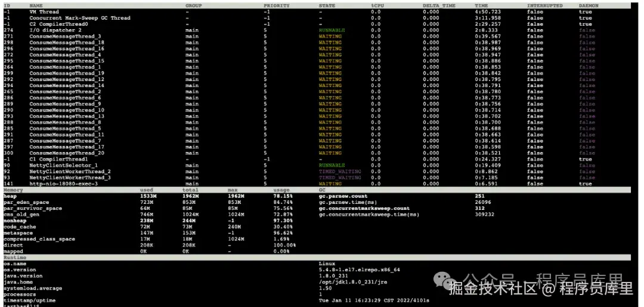Select ConsumeMessageThread_16 thread name

(67, 49)
